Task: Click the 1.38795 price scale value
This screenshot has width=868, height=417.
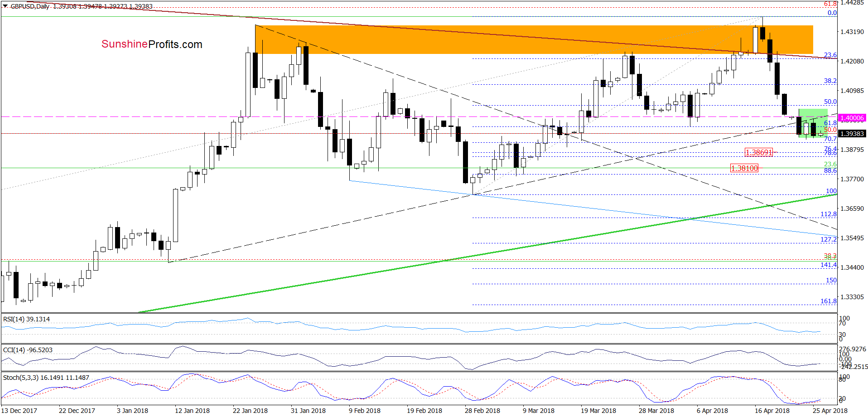Action: 852,150
